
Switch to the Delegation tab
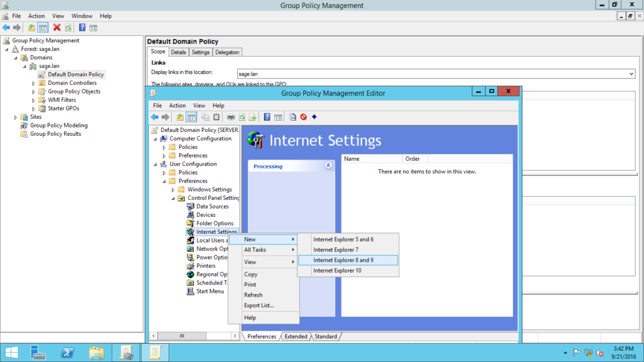(227, 52)
